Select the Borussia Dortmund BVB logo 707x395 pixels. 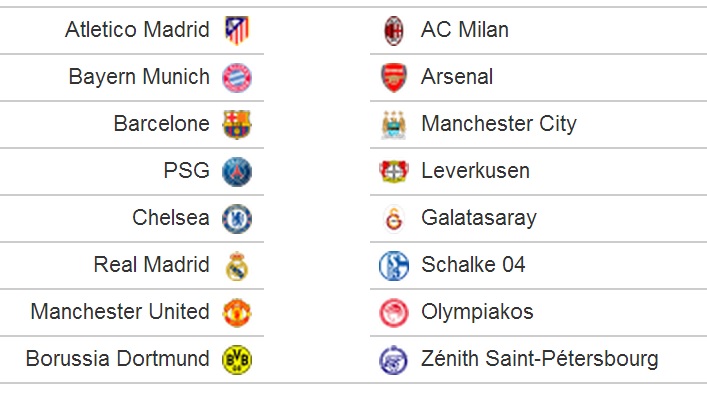[x=237, y=360]
